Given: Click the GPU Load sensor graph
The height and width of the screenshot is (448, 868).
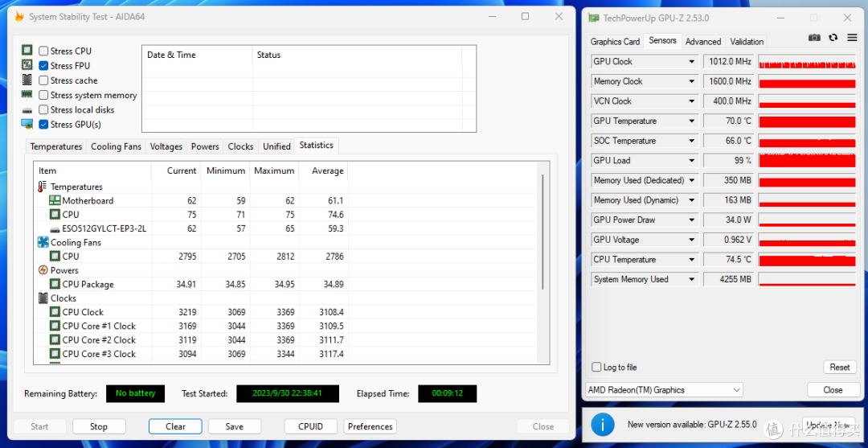Looking at the screenshot, I should (807, 161).
